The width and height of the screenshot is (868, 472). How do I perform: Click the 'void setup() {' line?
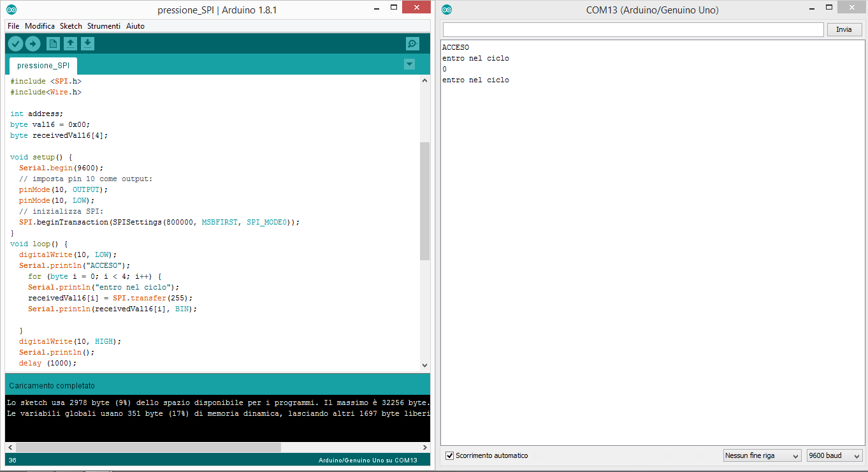(x=41, y=157)
